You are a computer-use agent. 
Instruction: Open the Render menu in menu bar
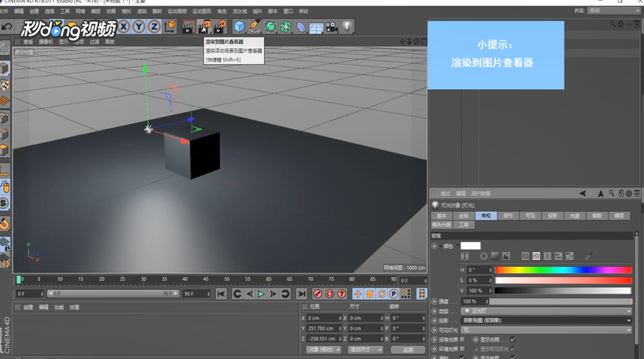(x=142, y=11)
